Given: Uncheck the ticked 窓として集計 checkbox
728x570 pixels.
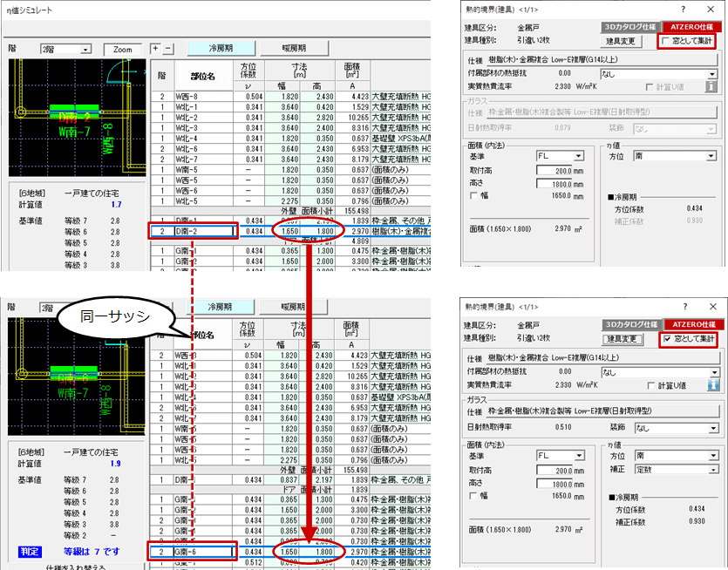Looking at the screenshot, I should [x=667, y=338].
